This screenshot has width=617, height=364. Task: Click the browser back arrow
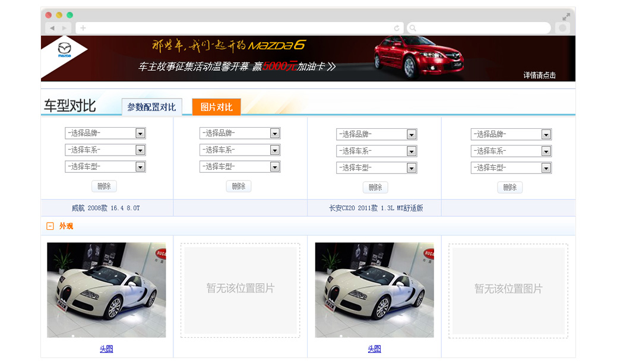coord(52,28)
